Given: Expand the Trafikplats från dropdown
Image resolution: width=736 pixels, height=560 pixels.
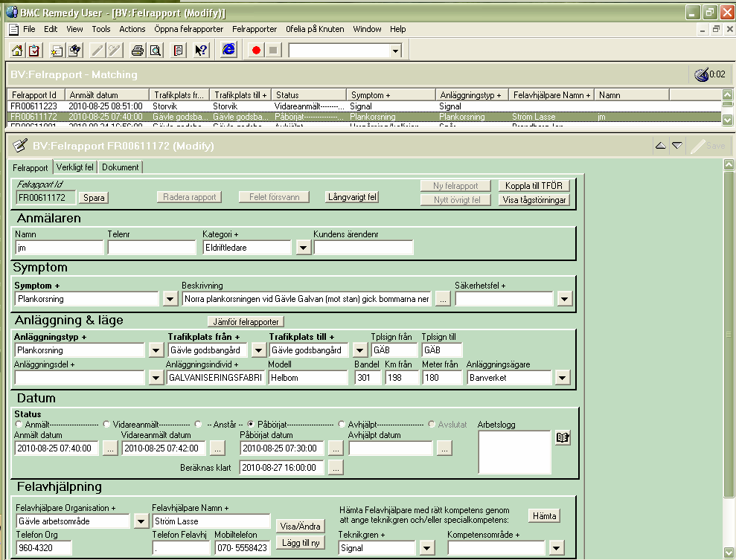Looking at the screenshot, I should click(x=259, y=350).
